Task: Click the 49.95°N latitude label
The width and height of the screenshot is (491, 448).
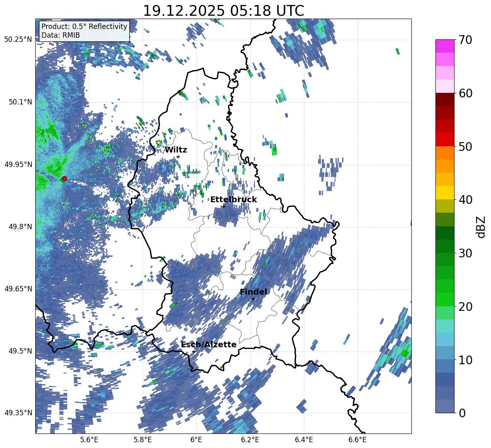Action: [18, 164]
